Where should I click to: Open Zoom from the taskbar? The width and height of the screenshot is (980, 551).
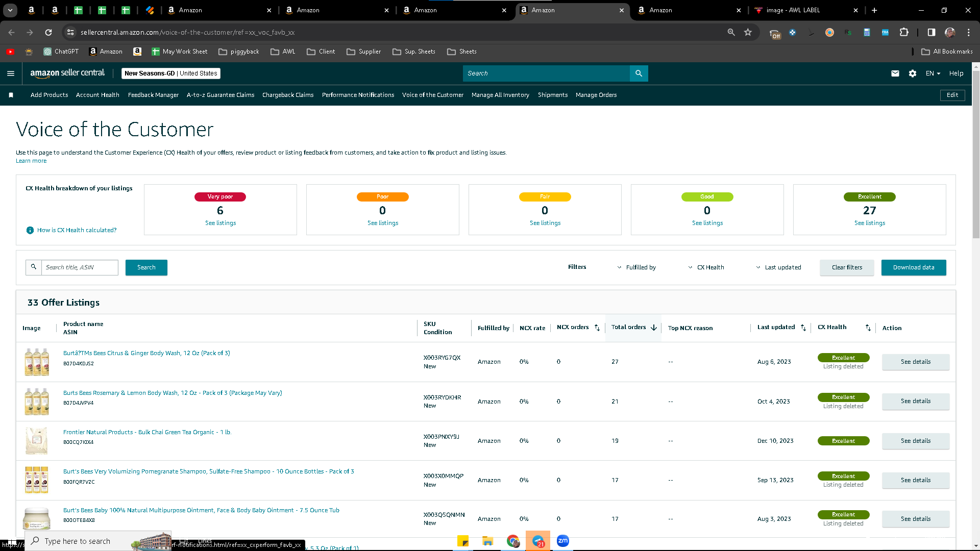pyautogui.click(x=563, y=541)
